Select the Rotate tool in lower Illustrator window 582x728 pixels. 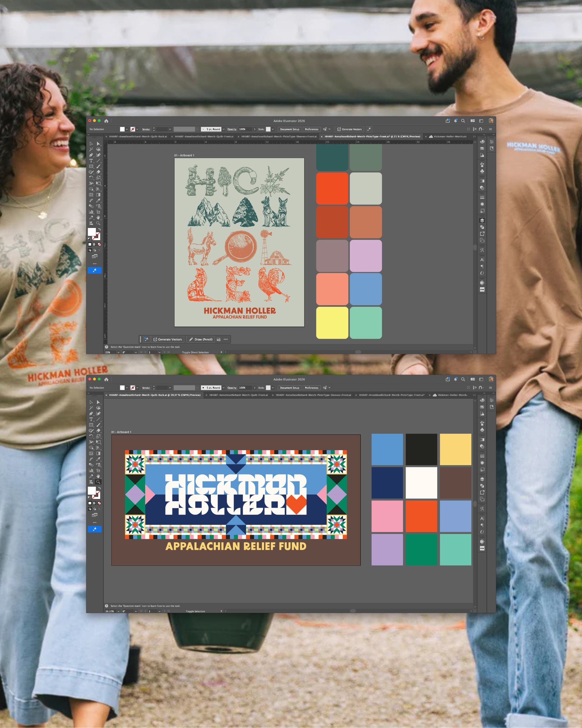tap(91, 436)
